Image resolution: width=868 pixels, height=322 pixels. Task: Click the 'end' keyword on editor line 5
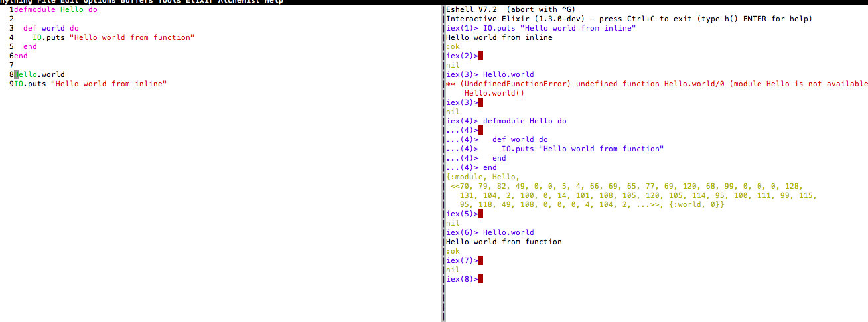tap(30, 47)
